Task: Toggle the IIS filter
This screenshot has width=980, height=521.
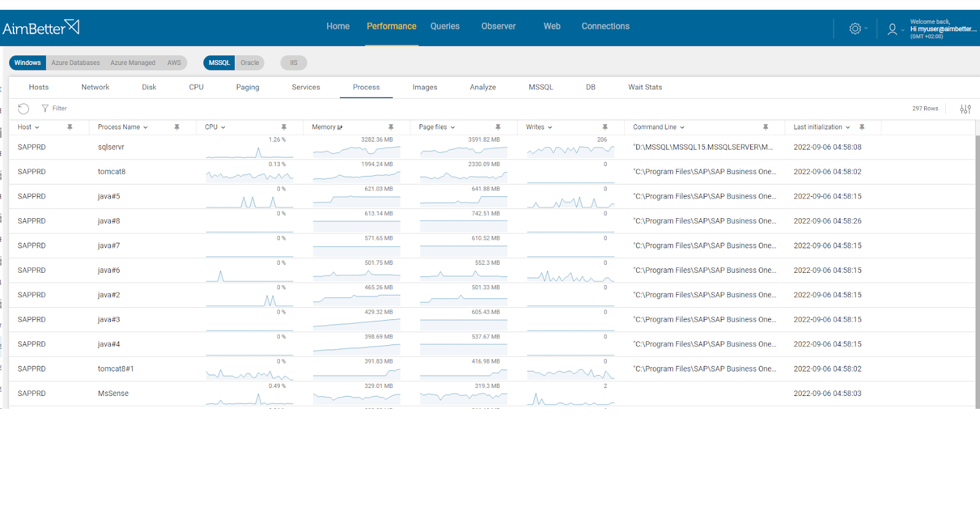Action: tap(293, 63)
